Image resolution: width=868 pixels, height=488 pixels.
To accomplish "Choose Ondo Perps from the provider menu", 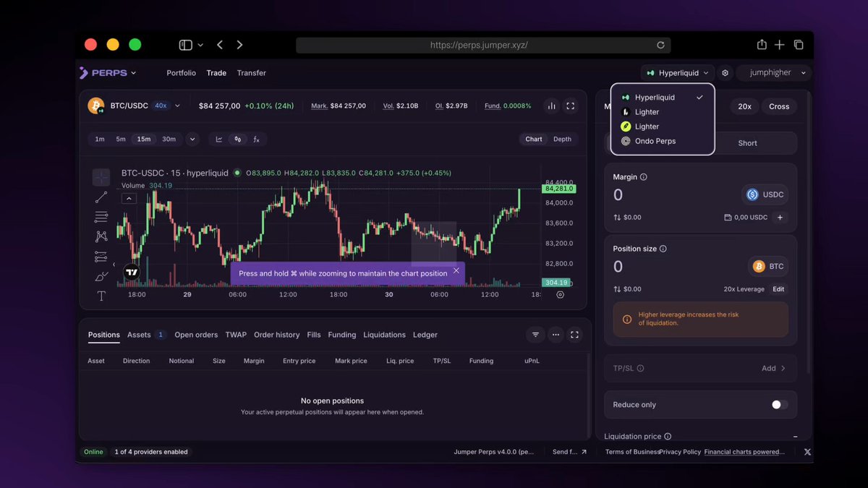I will (x=663, y=141).
